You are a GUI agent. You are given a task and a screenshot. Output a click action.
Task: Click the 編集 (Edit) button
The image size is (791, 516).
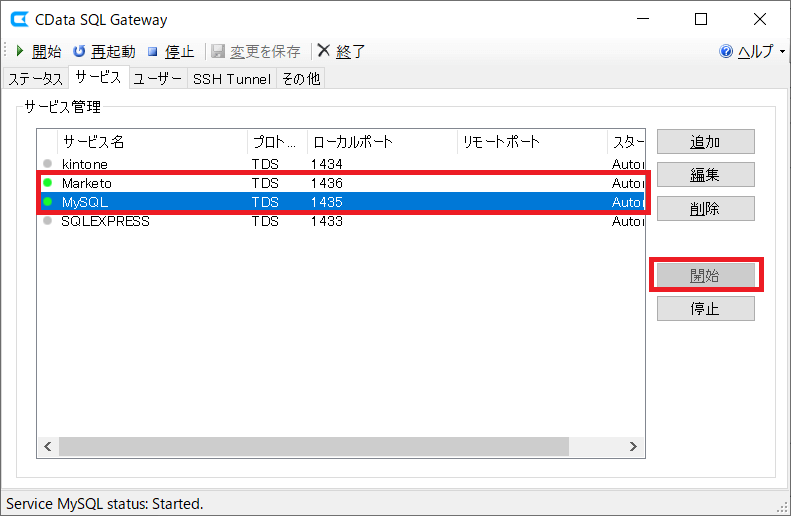(705, 175)
